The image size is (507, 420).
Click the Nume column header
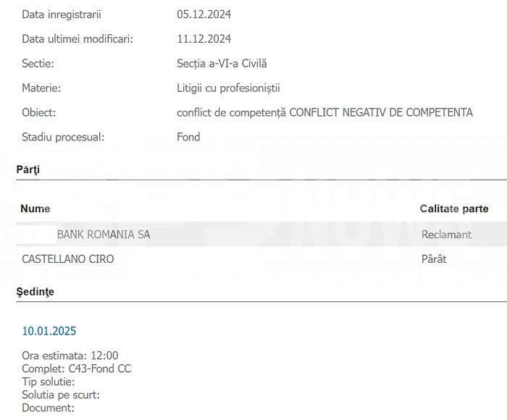tap(35, 209)
